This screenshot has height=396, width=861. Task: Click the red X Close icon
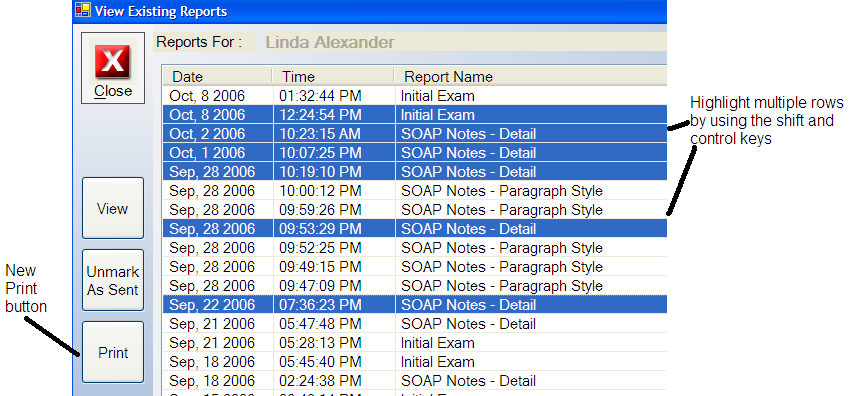[x=113, y=62]
